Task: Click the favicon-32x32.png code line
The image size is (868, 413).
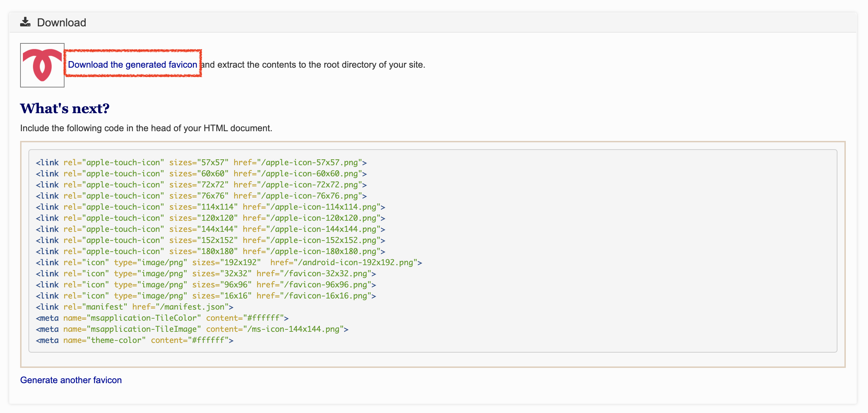Action: click(206, 273)
